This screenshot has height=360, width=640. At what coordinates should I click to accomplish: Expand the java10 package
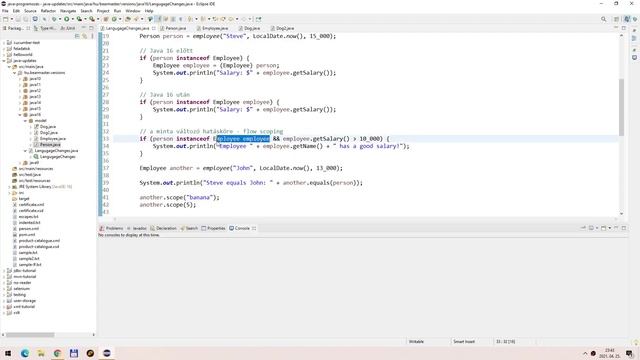point(20,78)
